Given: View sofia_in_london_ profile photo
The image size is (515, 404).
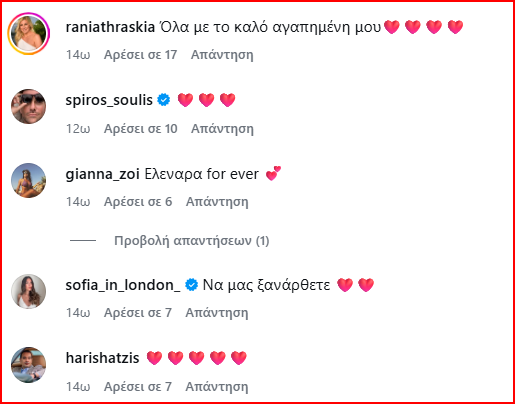Looking at the screenshot, I should [29, 291].
